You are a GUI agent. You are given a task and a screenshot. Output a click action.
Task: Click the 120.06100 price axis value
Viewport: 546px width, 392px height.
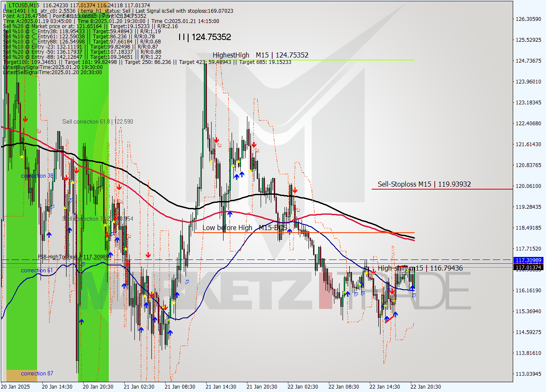528,186
